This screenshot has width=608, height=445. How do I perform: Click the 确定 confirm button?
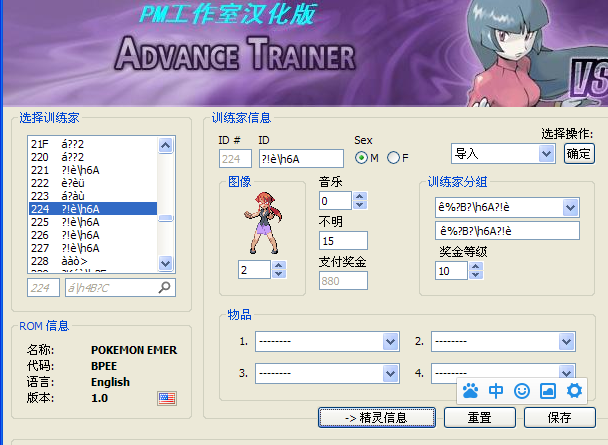(579, 154)
